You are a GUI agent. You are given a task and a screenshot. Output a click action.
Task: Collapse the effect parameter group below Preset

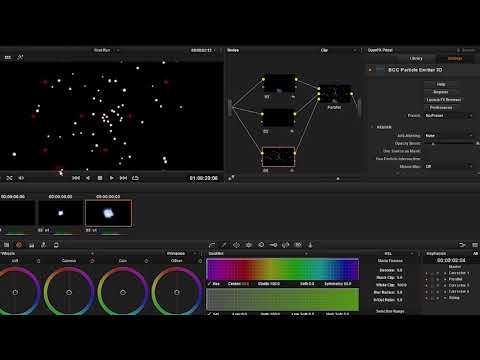[x=372, y=127]
